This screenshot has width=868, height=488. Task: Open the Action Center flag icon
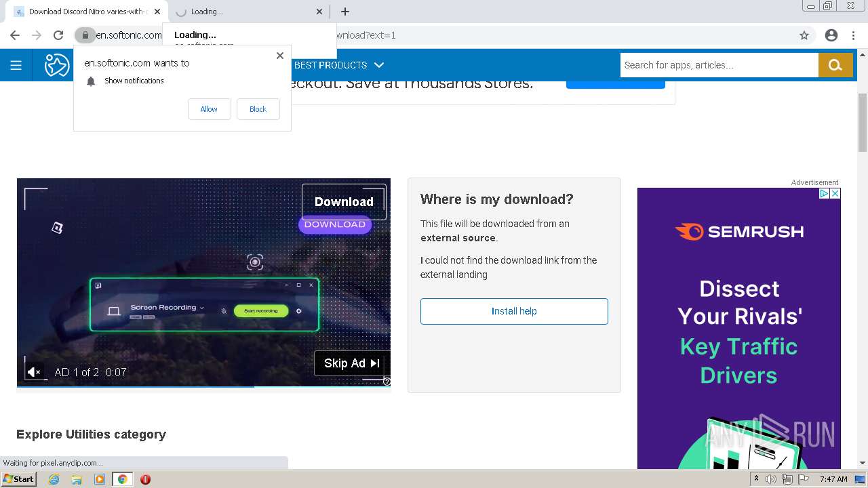click(804, 479)
